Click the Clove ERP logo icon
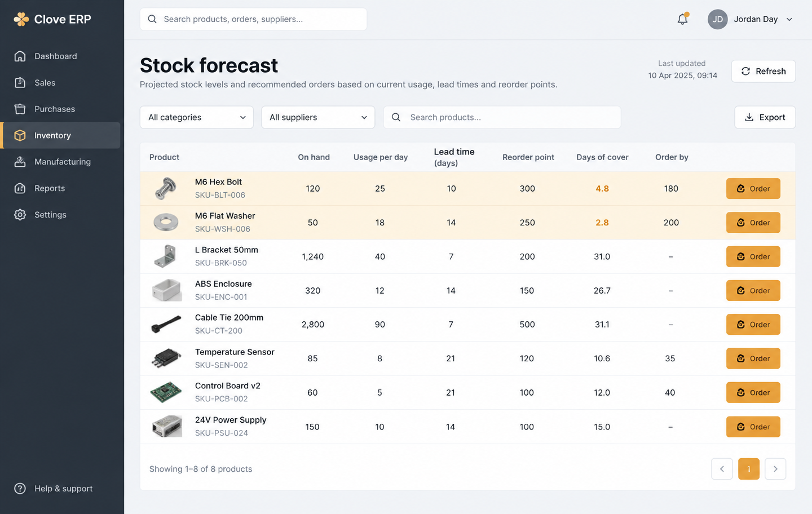Screen dimensions: 812x514 tap(21, 19)
